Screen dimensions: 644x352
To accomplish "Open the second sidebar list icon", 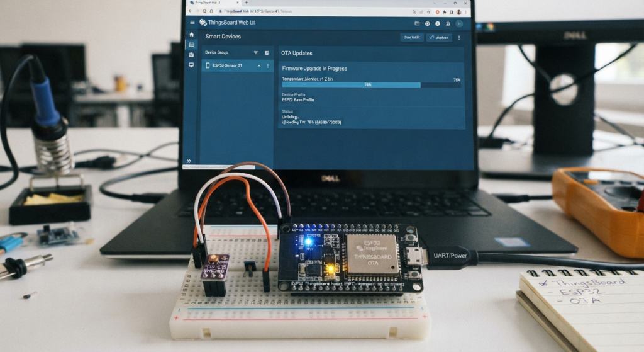I will click(x=191, y=45).
